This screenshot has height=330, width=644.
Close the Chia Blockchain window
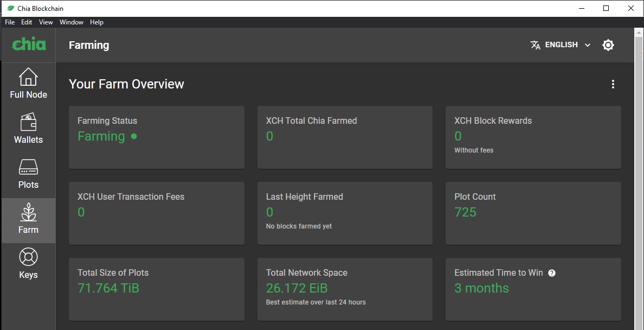(631, 8)
